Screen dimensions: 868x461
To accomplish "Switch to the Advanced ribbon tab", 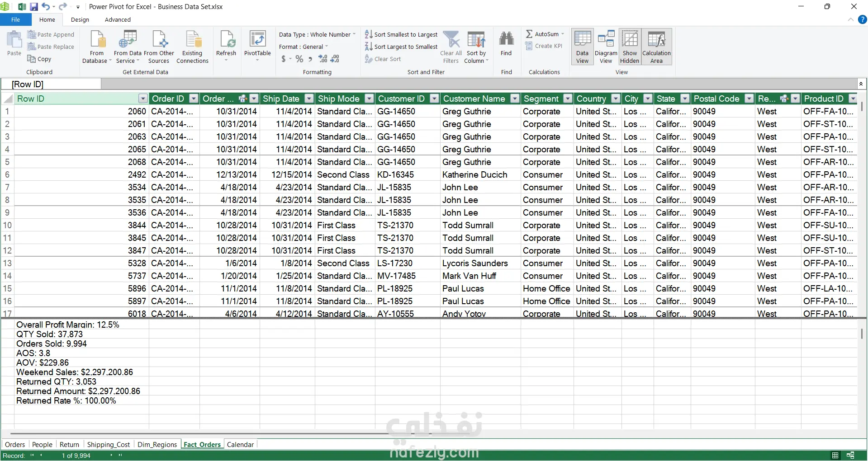I will coord(118,19).
